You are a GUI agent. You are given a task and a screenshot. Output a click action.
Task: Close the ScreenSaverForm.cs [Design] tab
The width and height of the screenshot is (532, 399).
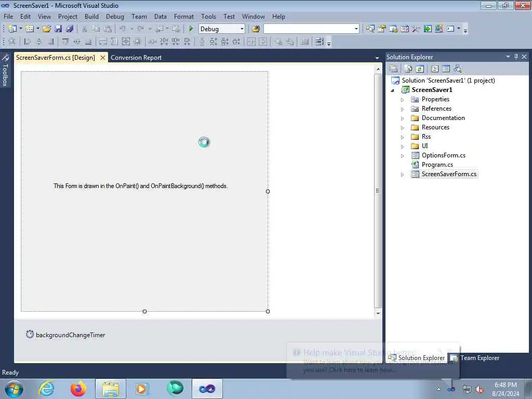(102, 58)
